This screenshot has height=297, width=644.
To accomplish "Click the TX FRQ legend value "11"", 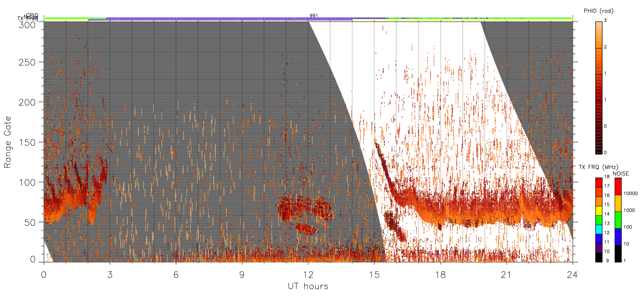I will 606,242.
